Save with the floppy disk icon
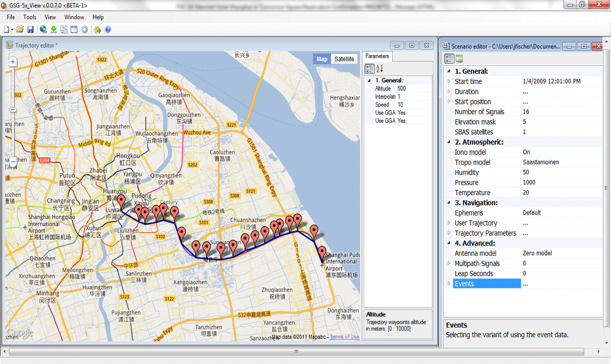Viewport: 611px width, 364px height. 30,30
